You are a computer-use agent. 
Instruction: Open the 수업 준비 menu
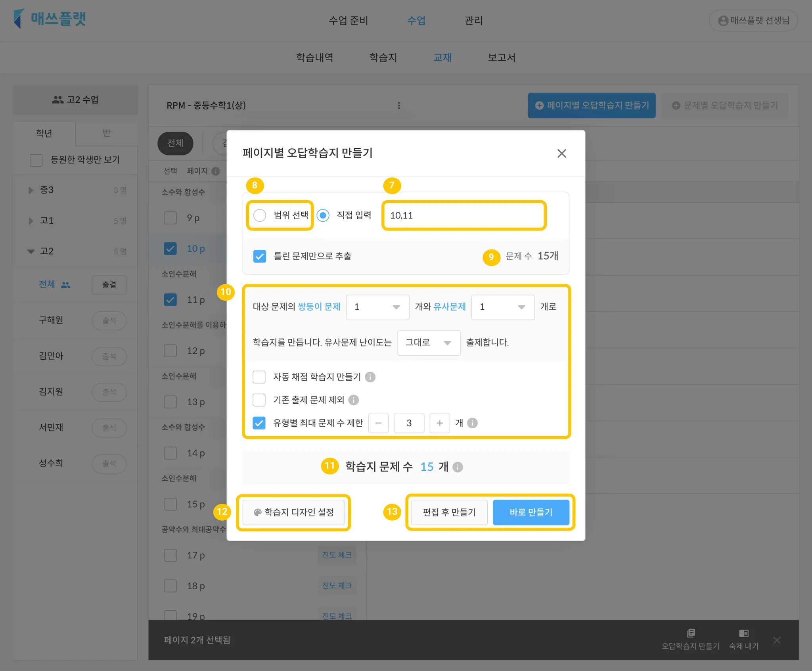(x=348, y=21)
